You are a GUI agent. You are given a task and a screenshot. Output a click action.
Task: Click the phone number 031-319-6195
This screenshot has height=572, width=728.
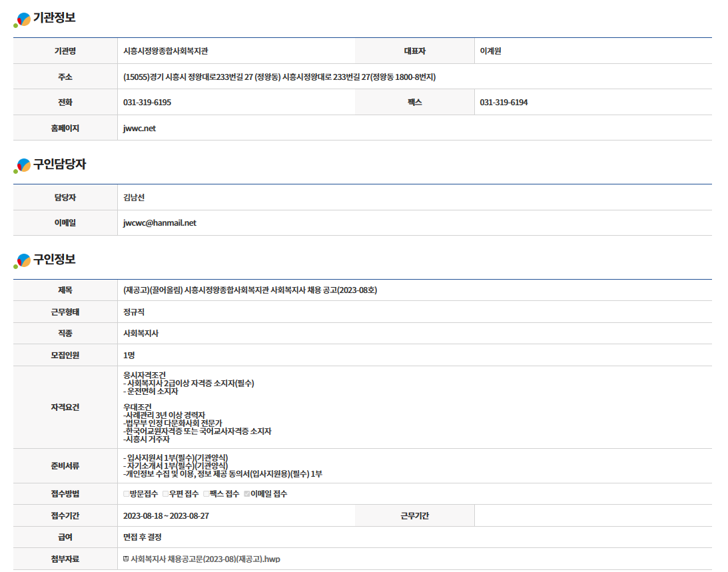pyautogui.click(x=147, y=103)
